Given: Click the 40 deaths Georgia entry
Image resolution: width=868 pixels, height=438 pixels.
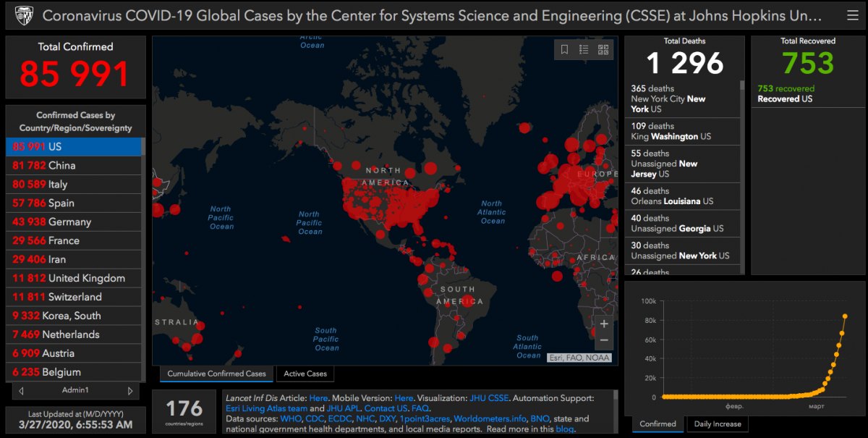Looking at the screenshot, I should tap(682, 224).
